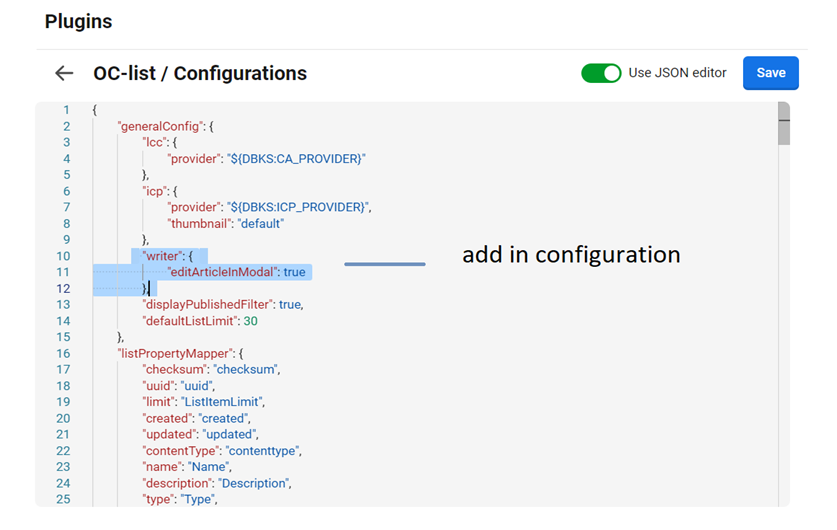
Task: Click the "listPropertyMapper" key
Action: click(x=163, y=353)
